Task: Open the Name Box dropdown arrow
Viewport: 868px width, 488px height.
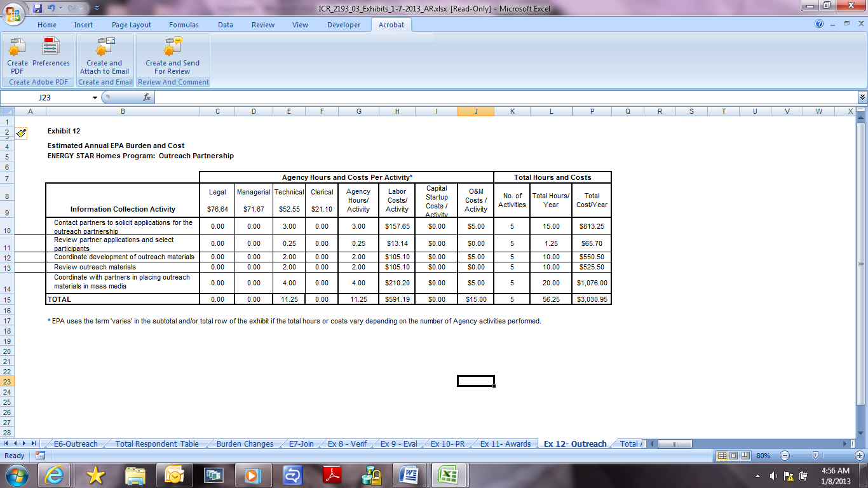Action: (x=95, y=98)
